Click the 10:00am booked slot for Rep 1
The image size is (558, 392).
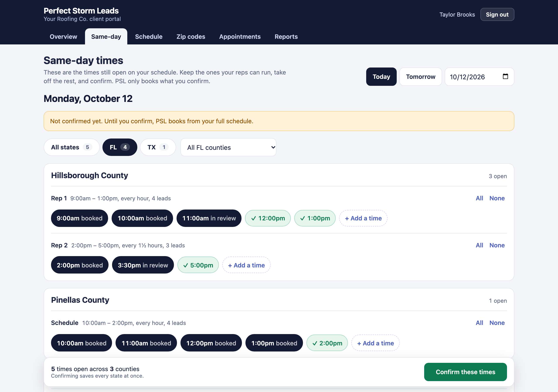pyautogui.click(x=142, y=218)
